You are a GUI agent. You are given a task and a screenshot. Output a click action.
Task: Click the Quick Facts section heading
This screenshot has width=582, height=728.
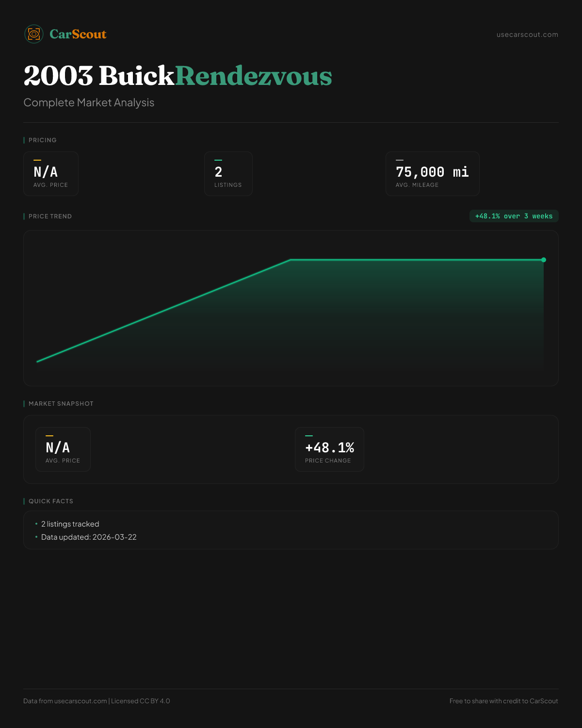click(x=51, y=501)
